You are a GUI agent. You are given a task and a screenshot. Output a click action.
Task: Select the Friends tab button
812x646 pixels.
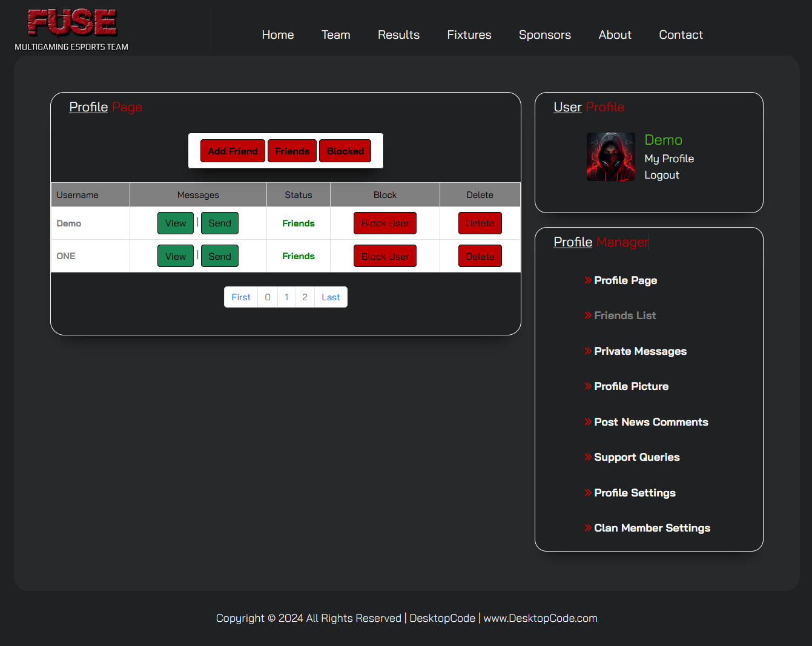pos(292,151)
